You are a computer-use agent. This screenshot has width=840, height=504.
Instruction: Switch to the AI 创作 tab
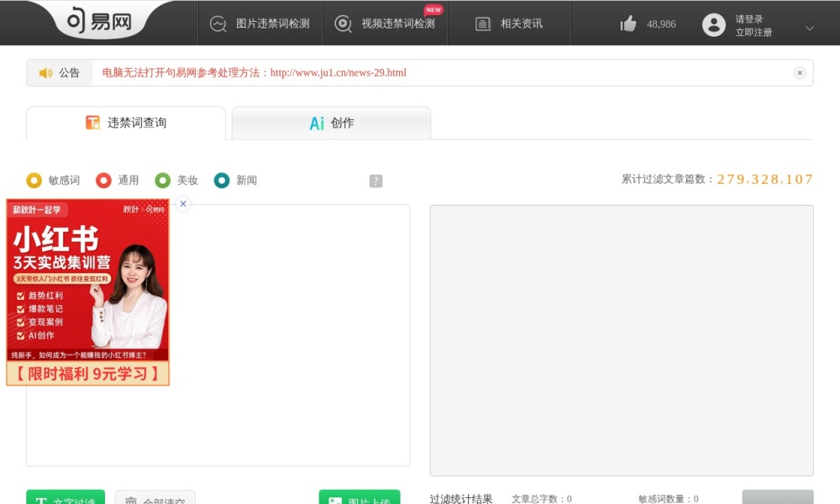click(331, 122)
